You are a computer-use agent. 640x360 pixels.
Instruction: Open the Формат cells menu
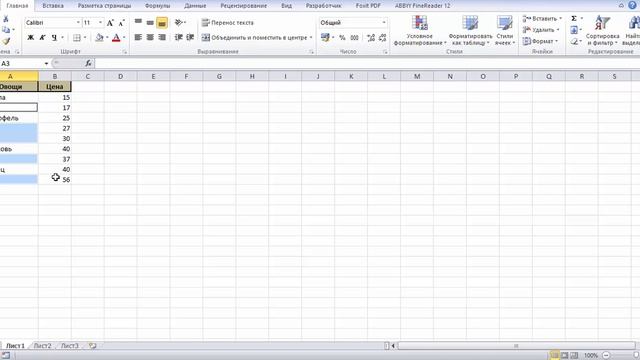(x=540, y=41)
